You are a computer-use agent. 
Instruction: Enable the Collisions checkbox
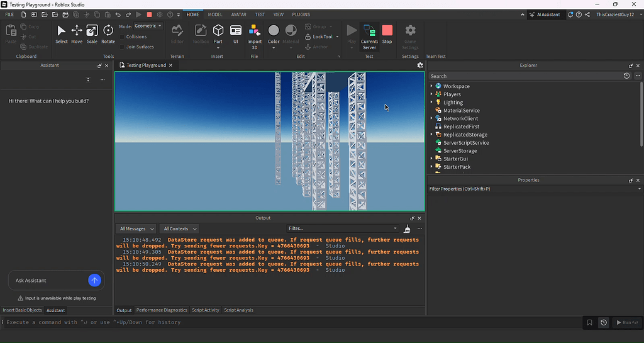tap(122, 37)
